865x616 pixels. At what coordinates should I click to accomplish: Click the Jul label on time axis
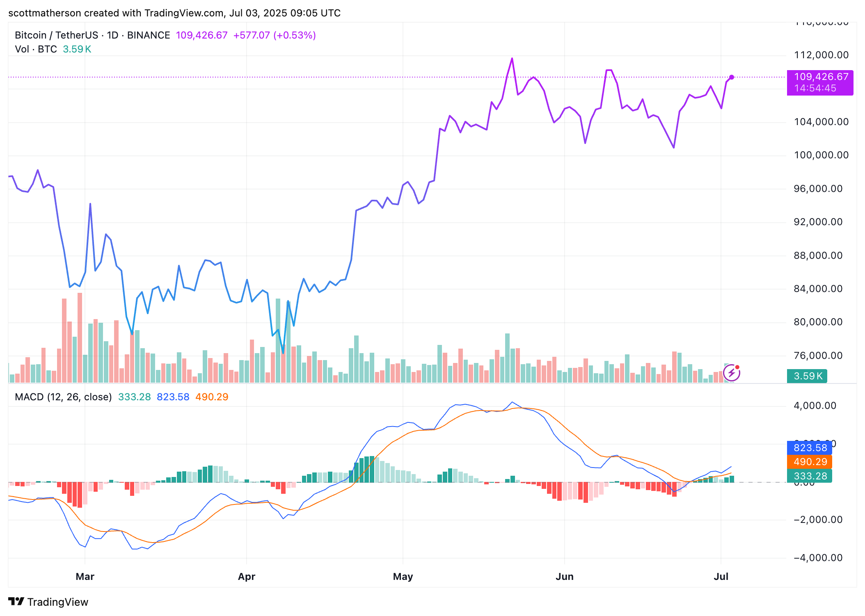[721, 577]
